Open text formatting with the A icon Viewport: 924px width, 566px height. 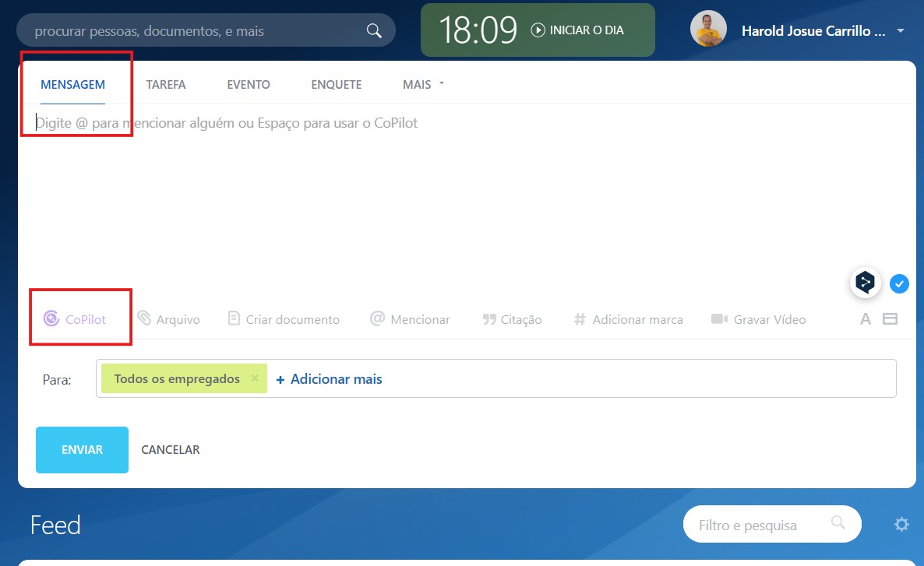(x=866, y=318)
